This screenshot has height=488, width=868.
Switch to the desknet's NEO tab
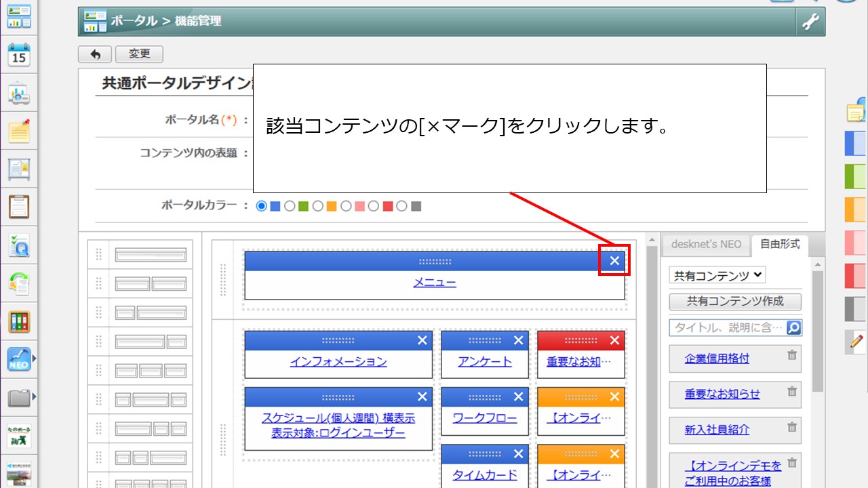[x=706, y=244]
